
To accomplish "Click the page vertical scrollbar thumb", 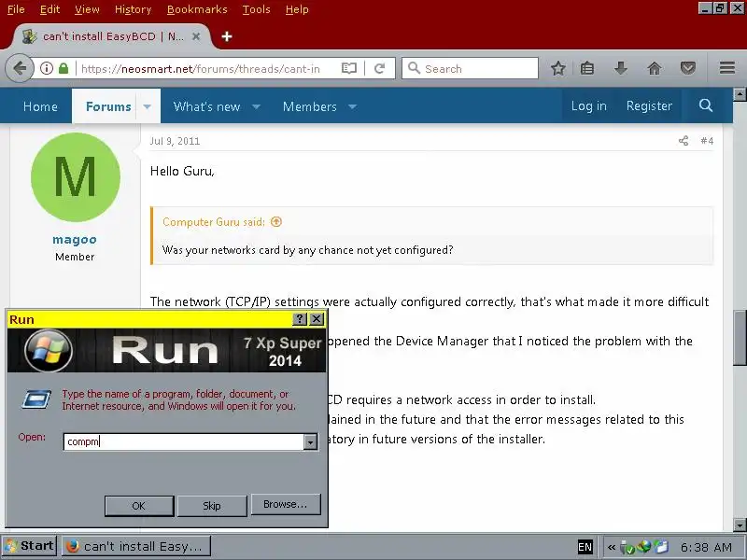I will tap(740, 338).
